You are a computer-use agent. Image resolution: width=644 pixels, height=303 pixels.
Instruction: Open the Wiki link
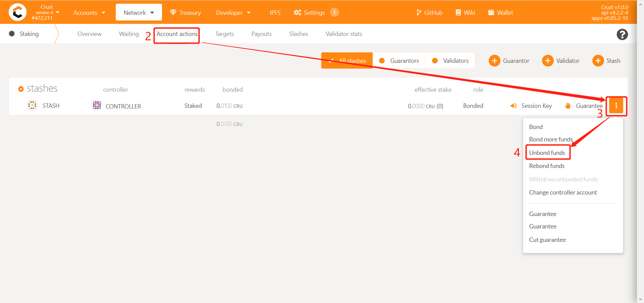(465, 12)
